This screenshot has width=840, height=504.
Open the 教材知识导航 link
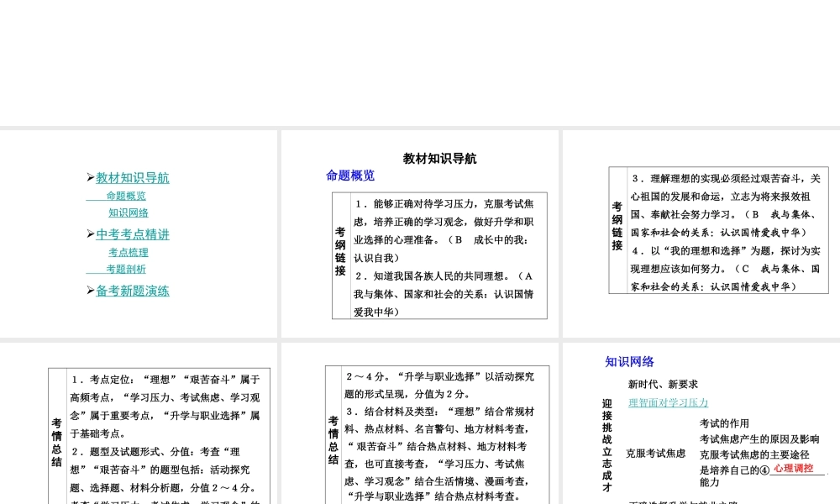click(x=133, y=178)
